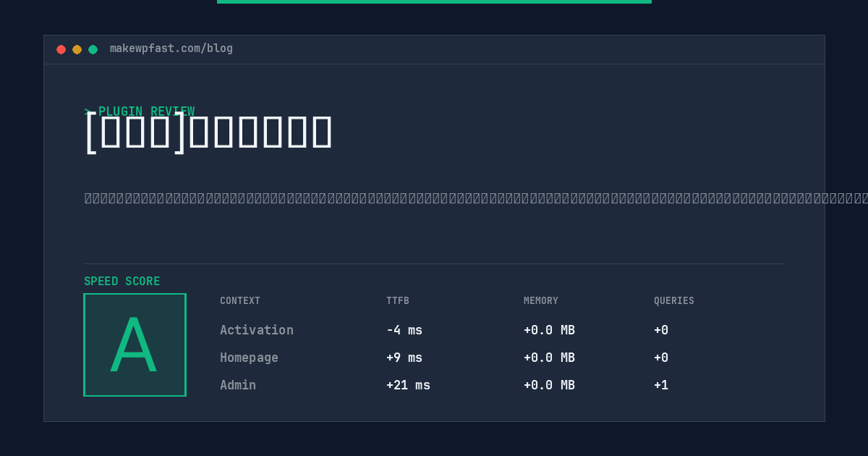Viewport: 868px width, 456px height.
Task: Select the Activation row label
Action: pos(257,330)
